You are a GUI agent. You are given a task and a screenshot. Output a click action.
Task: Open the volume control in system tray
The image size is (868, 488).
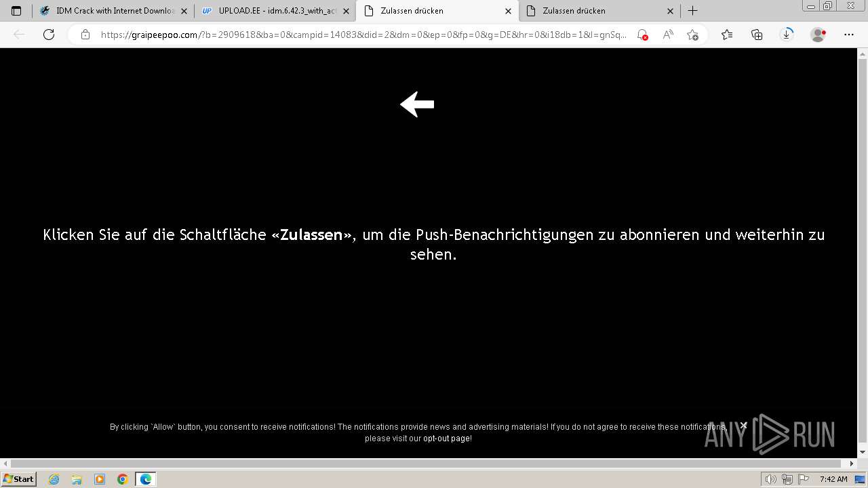(771, 479)
